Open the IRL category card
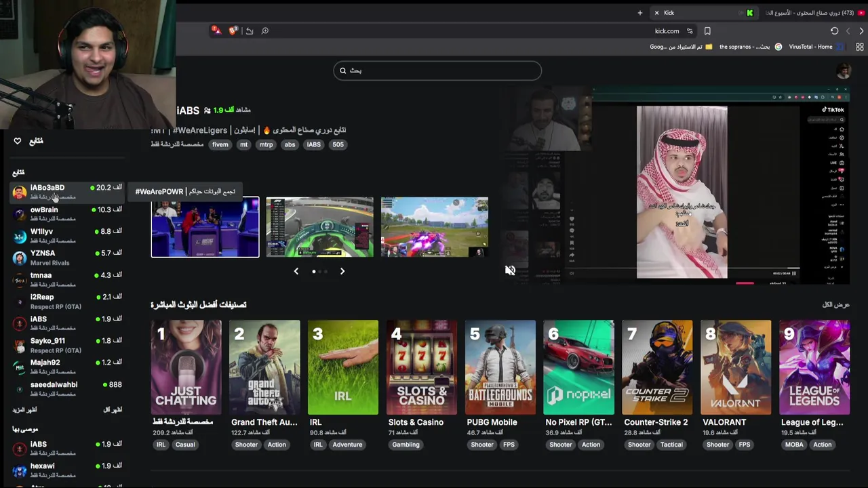 [343, 367]
